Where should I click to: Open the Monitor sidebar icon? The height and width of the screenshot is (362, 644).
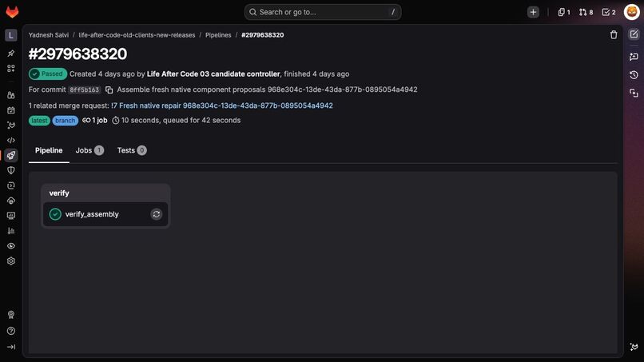point(11,216)
